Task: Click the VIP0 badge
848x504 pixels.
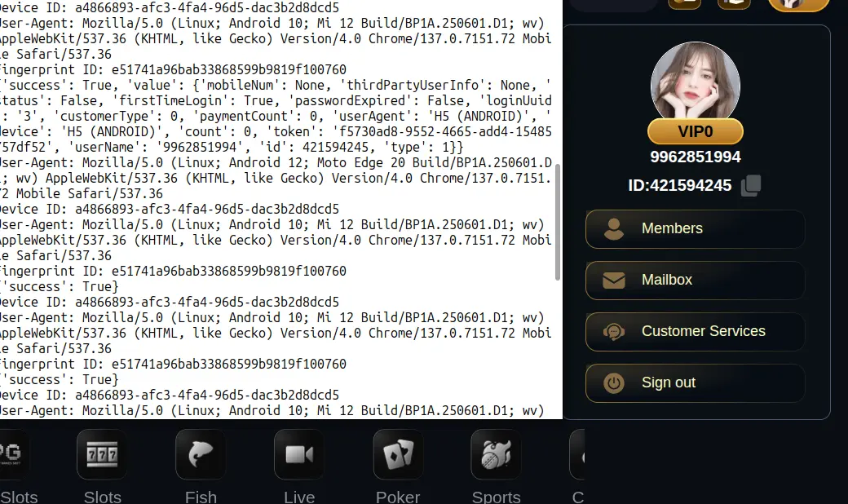Action: (695, 131)
